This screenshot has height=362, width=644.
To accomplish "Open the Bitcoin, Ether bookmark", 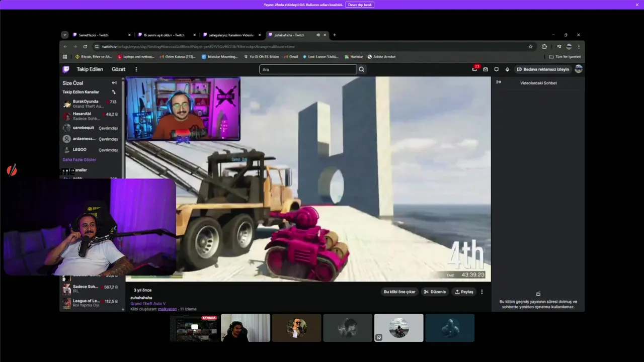I will click(x=94, y=57).
